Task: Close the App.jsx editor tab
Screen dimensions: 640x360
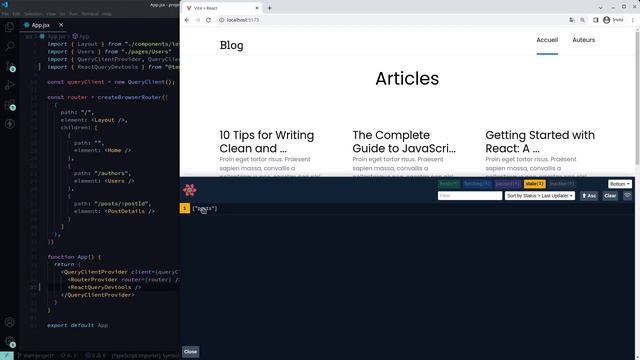Action: [x=61, y=25]
